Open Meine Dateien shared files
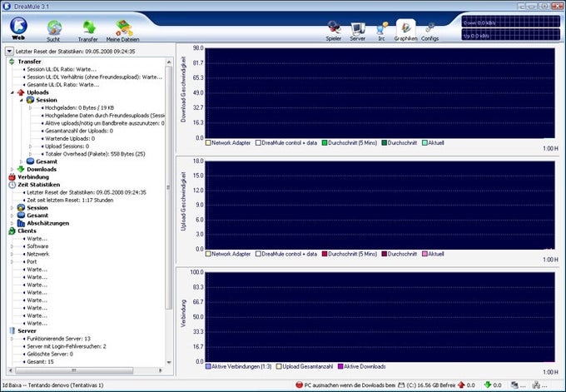The image size is (566, 392). [x=122, y=31]
